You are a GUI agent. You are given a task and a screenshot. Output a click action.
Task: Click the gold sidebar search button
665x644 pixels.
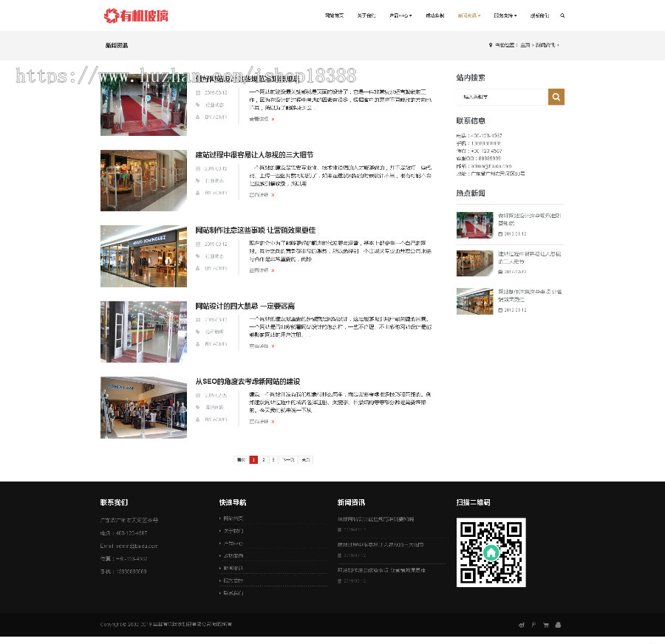click(556, 97)
